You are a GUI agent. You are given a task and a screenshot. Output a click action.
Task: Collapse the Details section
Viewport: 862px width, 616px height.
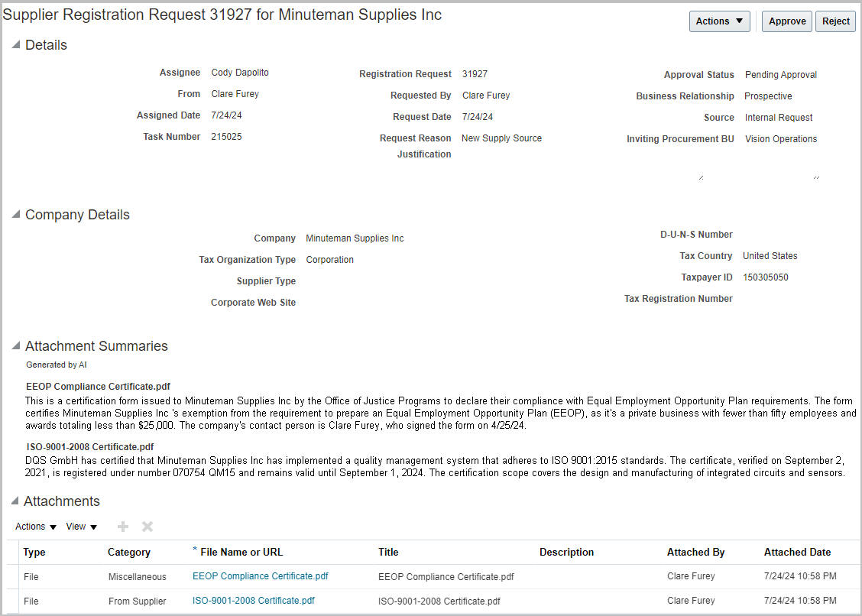pyautogui.click(x=16, y=44)
